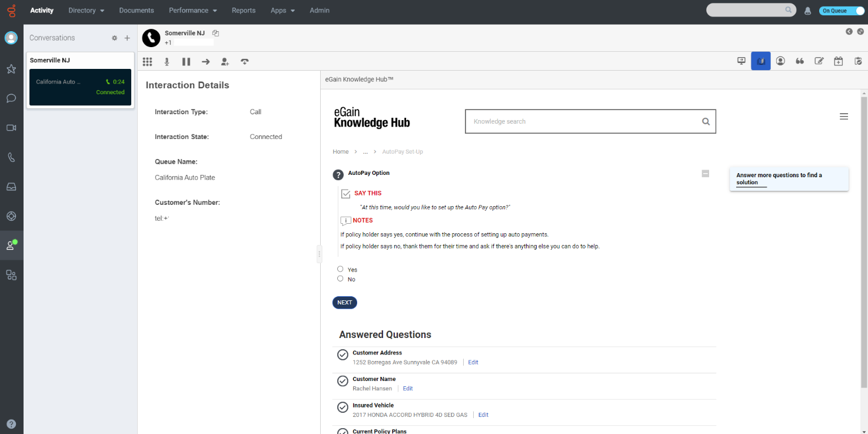Select Yes for the AutoPay option
This screenshot has height=434, width=868.
point(340,269)
